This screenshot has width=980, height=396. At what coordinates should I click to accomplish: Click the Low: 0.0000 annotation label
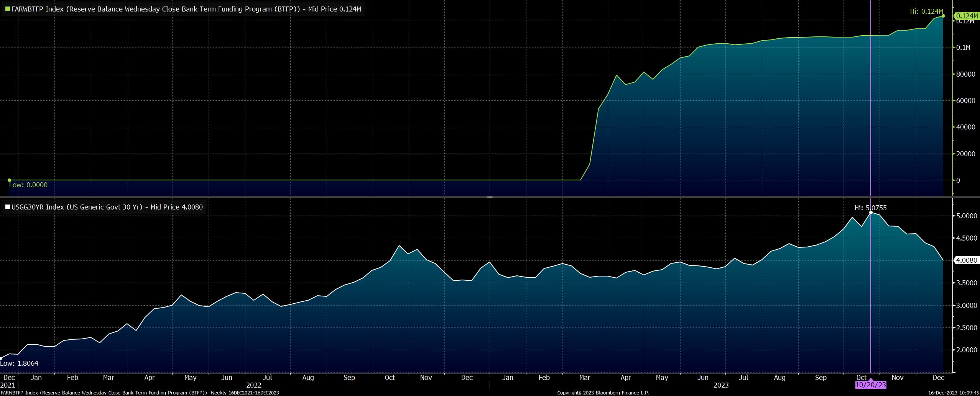tap(28, 185)
